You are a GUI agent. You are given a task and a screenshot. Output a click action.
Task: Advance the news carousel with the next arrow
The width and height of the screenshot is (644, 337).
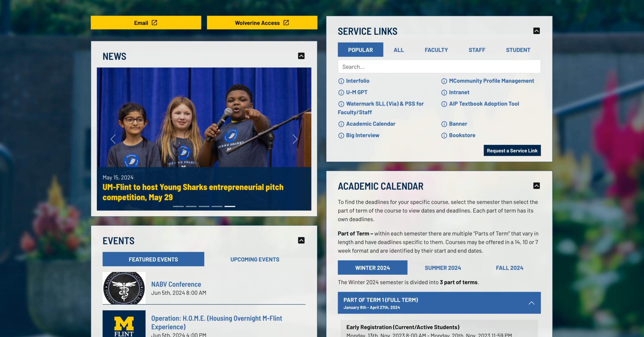coord(295,139)
